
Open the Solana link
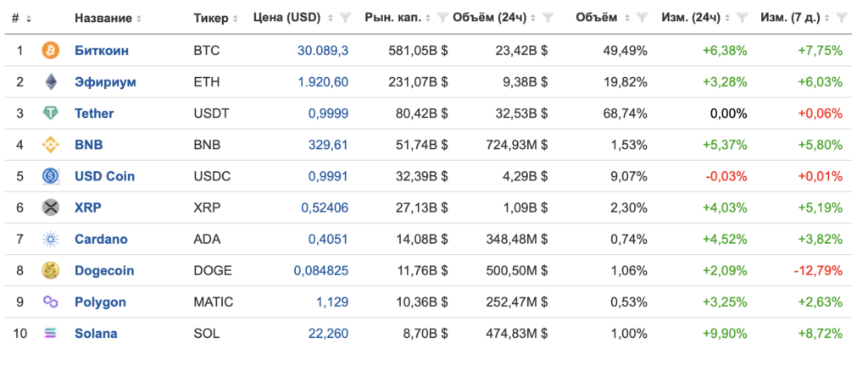(x=96, y=334)
